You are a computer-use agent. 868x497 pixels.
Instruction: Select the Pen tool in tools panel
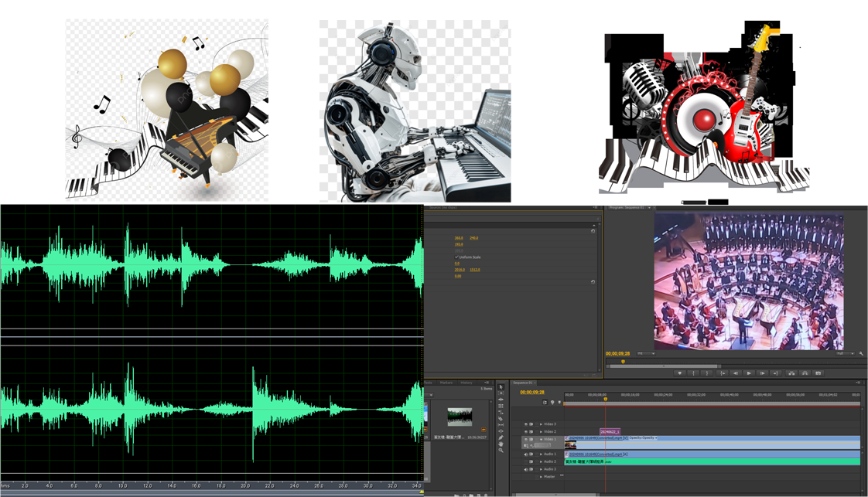501,437
